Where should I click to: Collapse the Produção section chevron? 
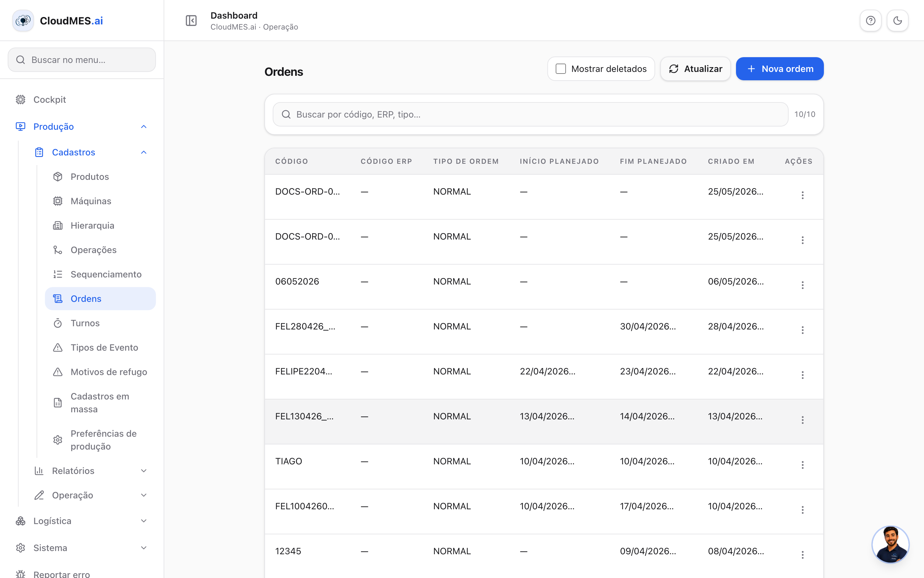[x=143, y=127]
